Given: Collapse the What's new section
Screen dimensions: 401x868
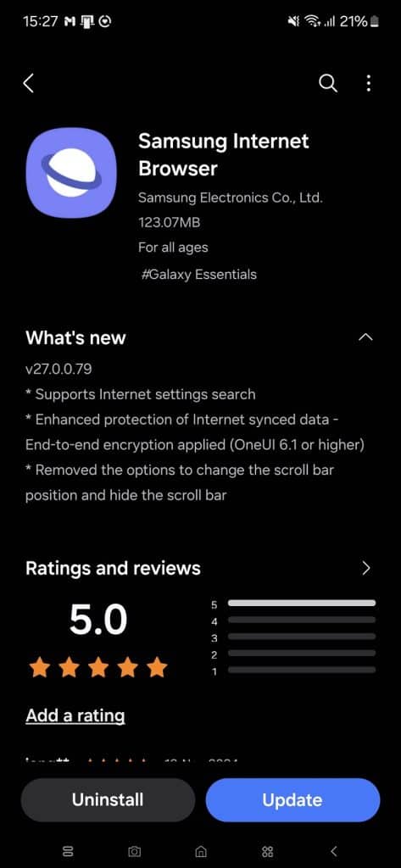Looking at the screenshot, I should (x=365, y=337).
